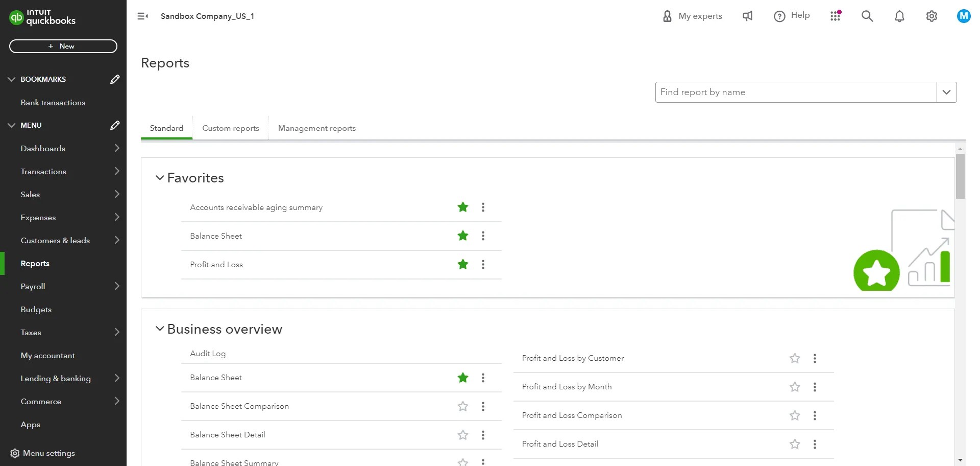Open the notifications bell icon

coord(899,16)
